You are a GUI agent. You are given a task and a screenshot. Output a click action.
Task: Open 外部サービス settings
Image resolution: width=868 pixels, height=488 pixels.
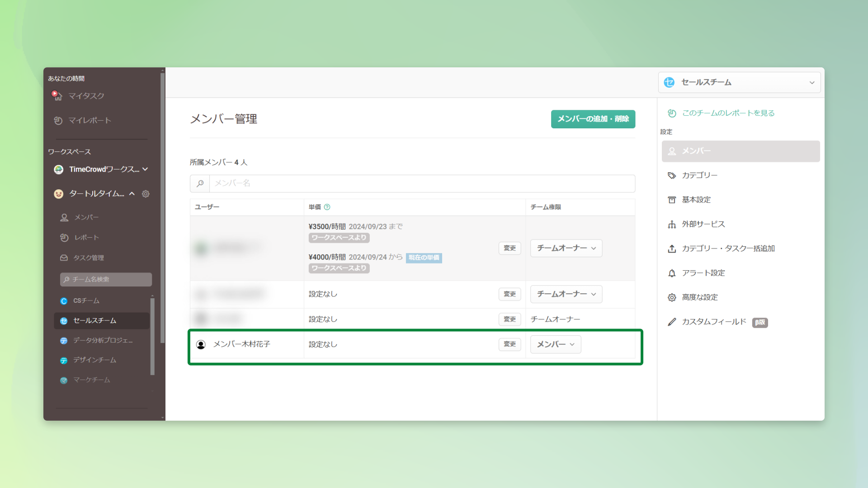click(703, 224)
